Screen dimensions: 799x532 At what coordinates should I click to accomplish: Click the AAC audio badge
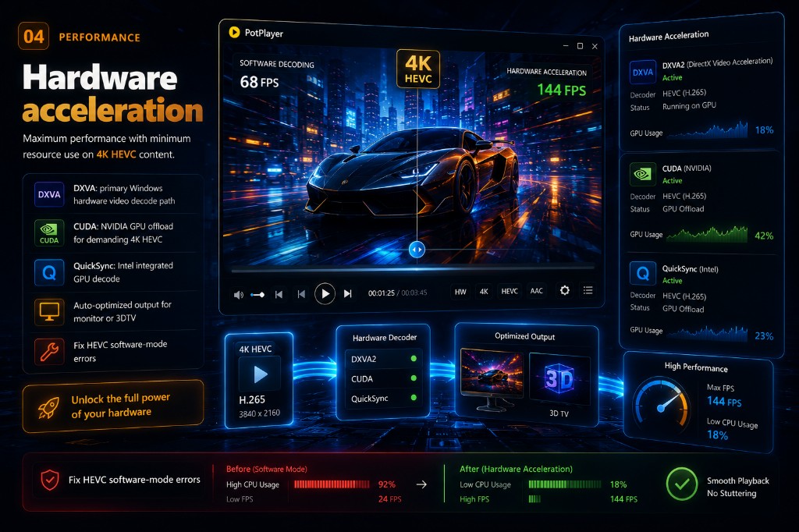(537, 290)
